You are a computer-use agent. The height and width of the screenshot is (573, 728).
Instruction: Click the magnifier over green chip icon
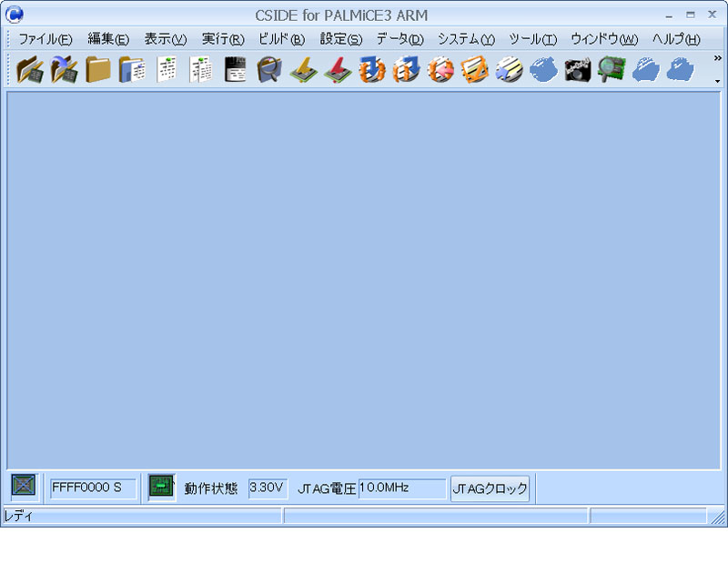coord(612,70)
